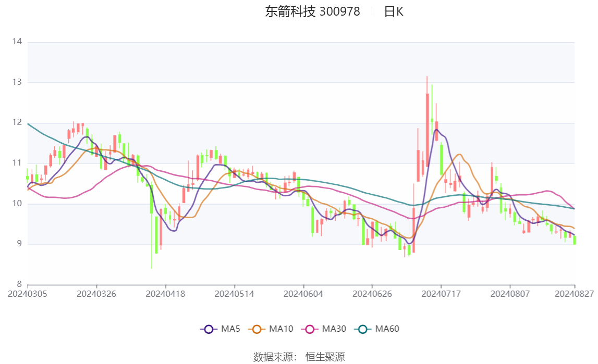Click the 20240807 x-axis date label
The image size is (598, 364).
pos(510,294)
